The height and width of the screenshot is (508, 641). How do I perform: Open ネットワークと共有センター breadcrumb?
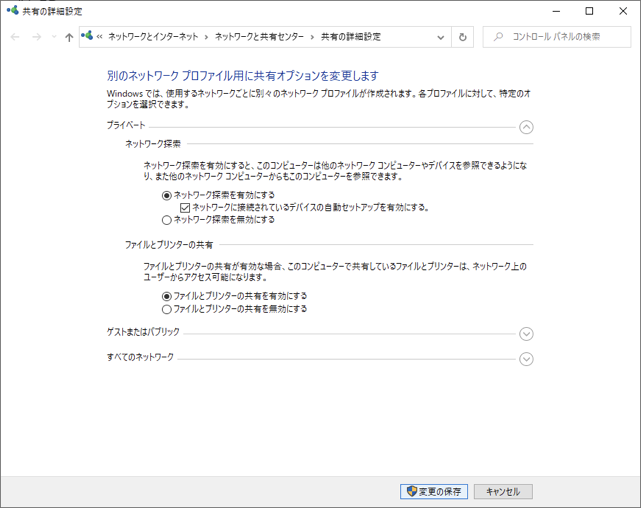coord(259,37)
